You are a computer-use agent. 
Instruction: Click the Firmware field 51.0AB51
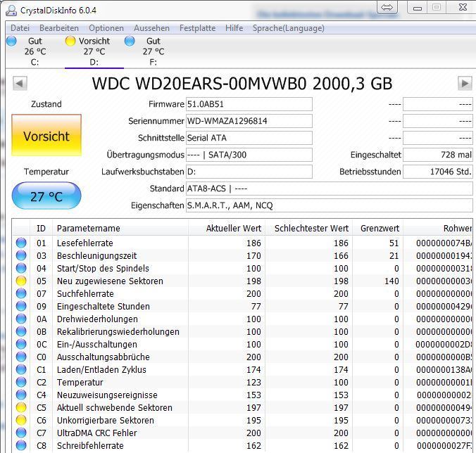[249, 104]
